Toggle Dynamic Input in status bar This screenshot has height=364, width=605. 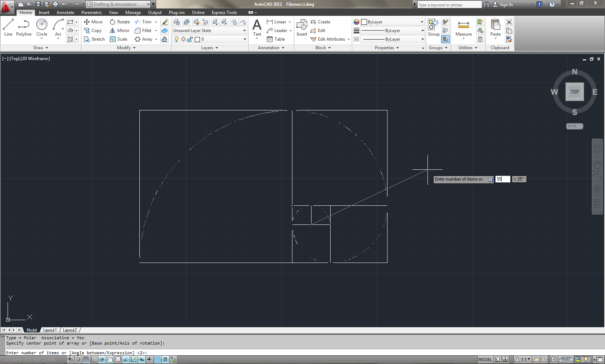(142, 359)
